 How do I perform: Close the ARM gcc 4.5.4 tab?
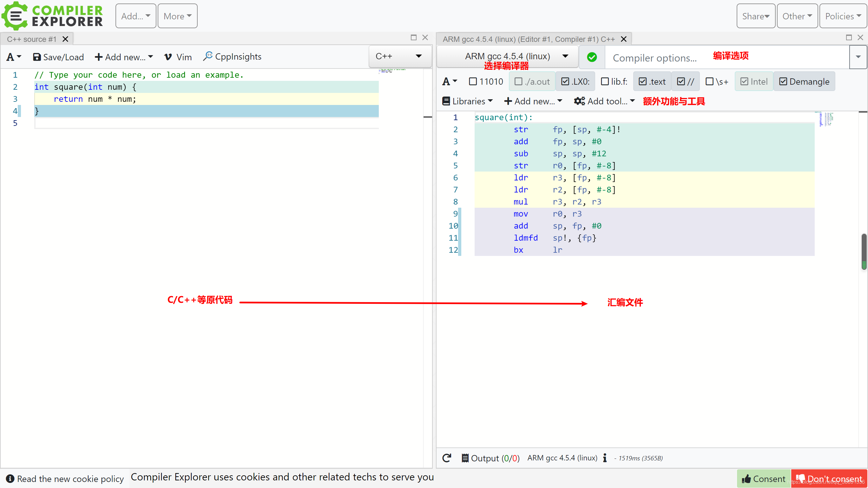pos(624,39)
